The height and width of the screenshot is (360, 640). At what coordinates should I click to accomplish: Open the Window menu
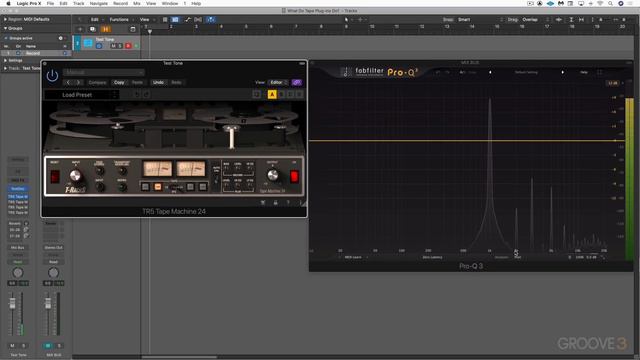(x=170, y=3)
